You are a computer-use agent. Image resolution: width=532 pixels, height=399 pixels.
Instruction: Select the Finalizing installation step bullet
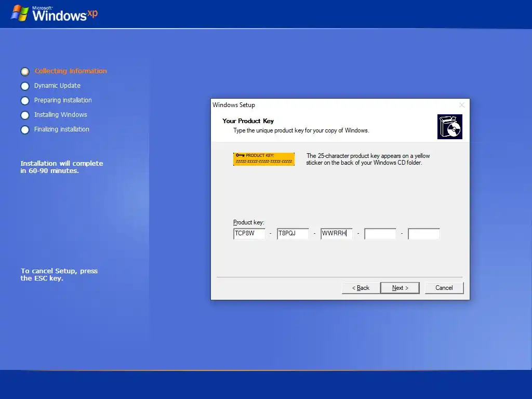pyautogui.click(x=25, y=130)
